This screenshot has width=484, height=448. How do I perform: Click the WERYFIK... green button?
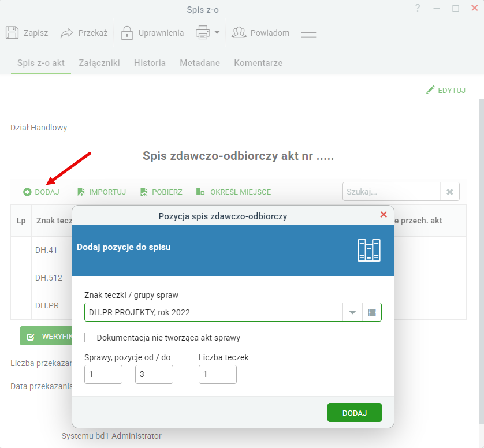pyautogui.click(x=46, y=336)
